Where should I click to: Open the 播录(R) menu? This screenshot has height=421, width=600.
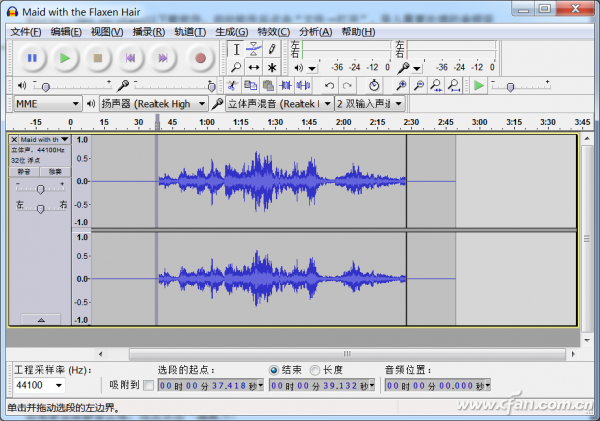click(x=149, y=32)
